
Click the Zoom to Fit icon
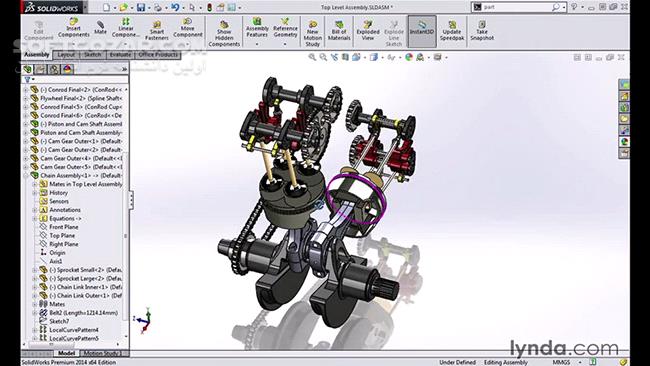click(312, 57)
